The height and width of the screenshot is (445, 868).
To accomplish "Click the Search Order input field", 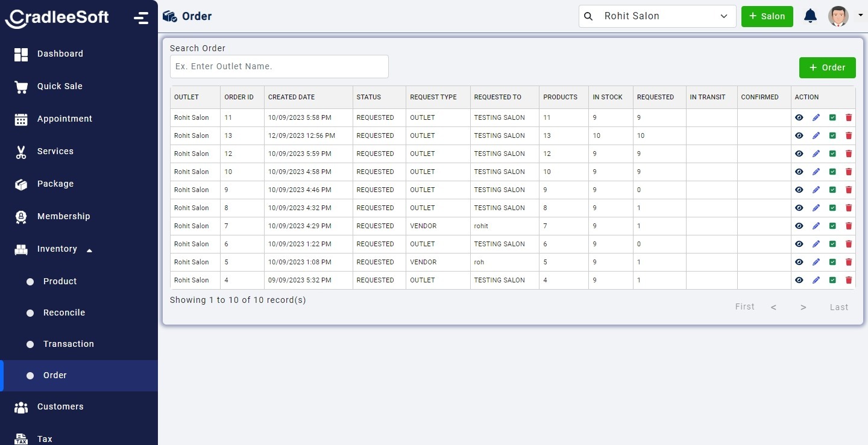I will [x=279, y=66].
